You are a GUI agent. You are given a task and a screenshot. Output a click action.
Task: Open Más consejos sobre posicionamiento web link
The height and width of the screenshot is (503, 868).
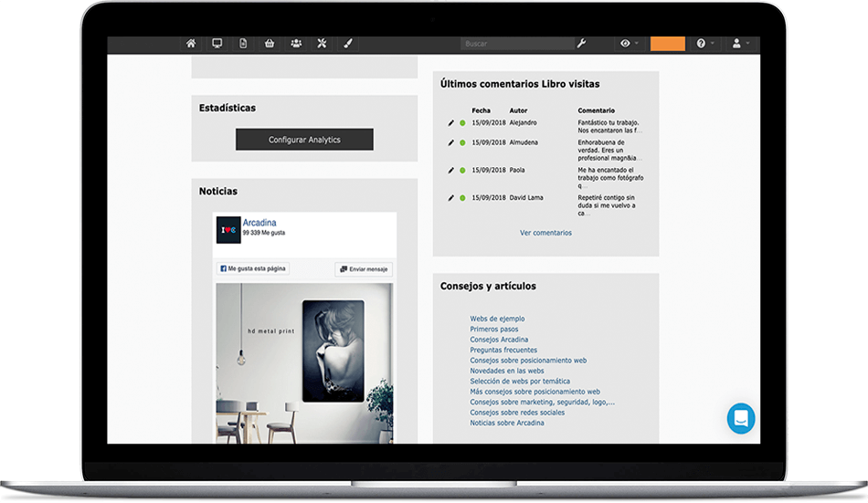[x=535, y=392]
